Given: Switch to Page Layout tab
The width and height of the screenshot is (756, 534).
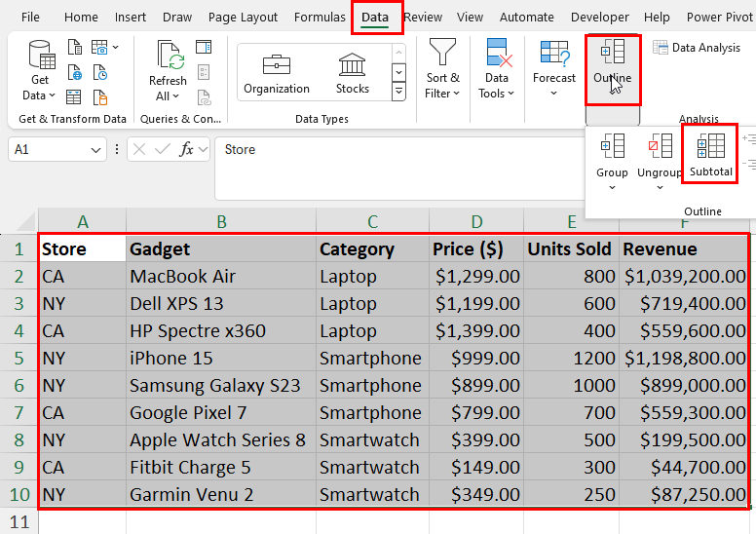Looking at the screenshot, I should click(x=243, y=17).
